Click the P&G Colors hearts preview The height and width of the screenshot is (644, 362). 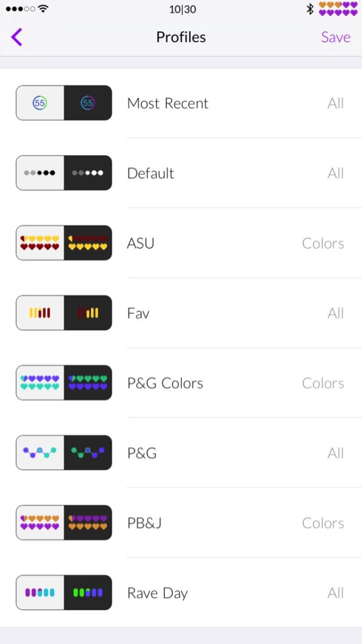pyautogui.click(x=63, y=382)
